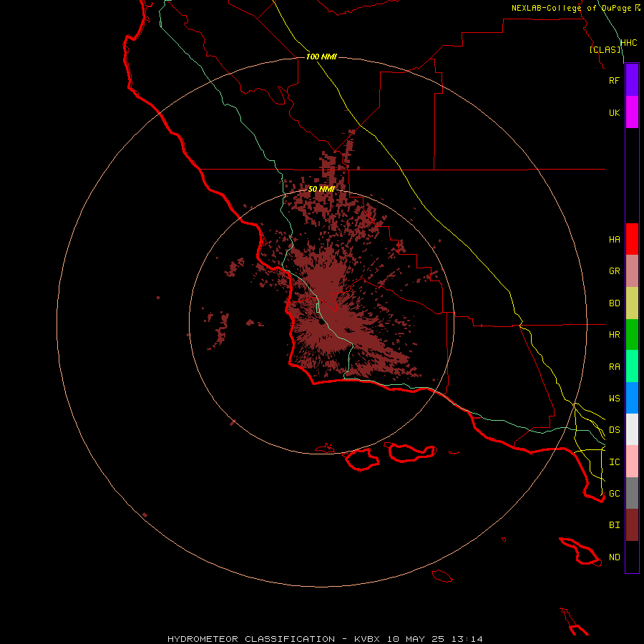Image resolution: width=644 pixels, height=644 pixels.
Task: Click the HA legend label
Action: (x=614, y=240)
